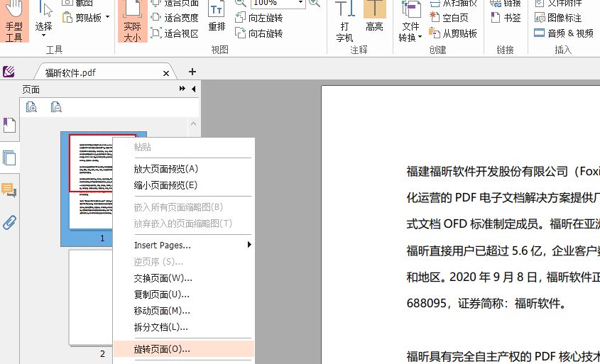Set view to Actual Size (实际大小)
Viewport: 600px width, 364px height.
[132, 21]
